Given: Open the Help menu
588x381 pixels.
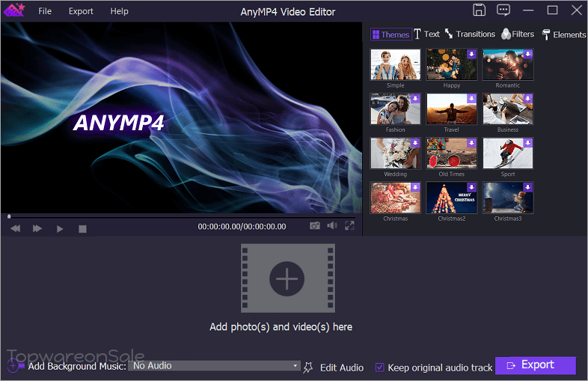Looking at the screenshot, I should click(x=119, y=11).
